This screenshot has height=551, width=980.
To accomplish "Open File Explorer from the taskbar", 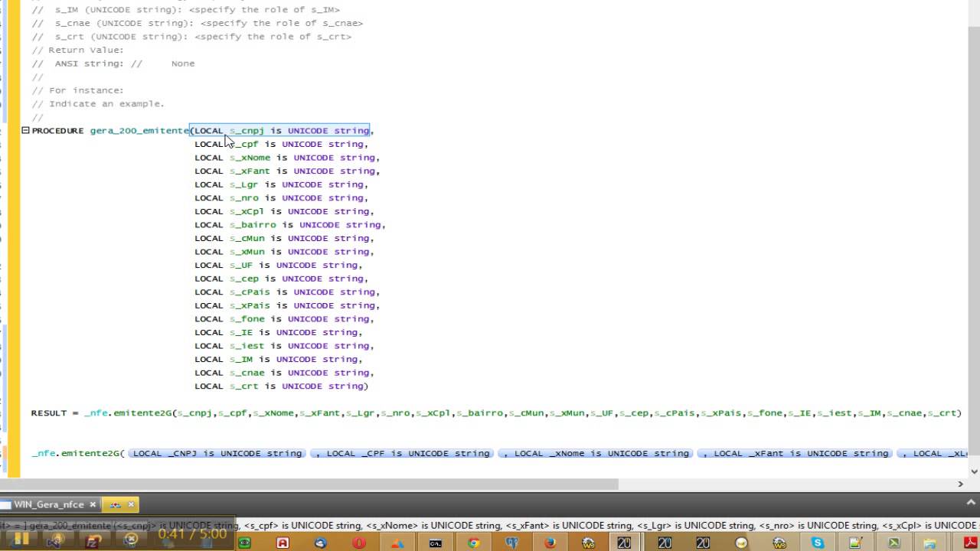I will coord(930,543).
